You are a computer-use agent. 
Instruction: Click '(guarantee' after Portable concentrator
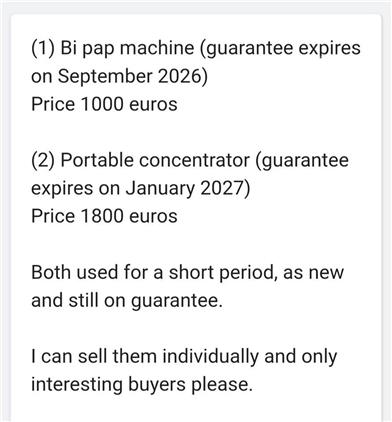click(x=302, y=161)
